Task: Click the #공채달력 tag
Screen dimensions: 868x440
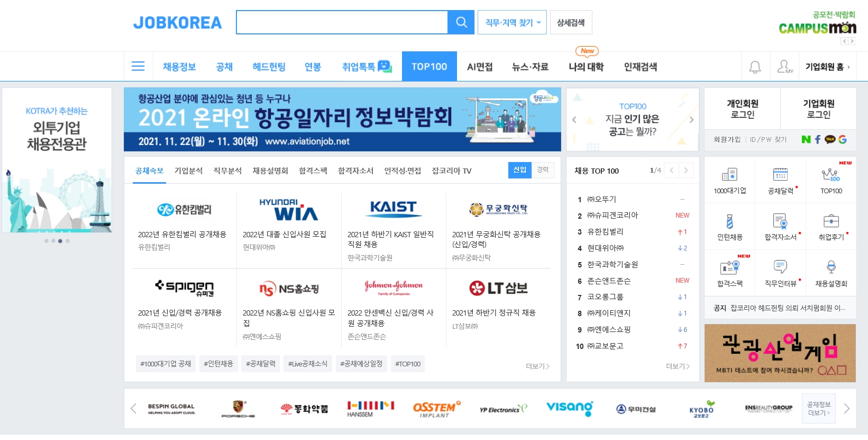Action: click(x=261, y=364)
